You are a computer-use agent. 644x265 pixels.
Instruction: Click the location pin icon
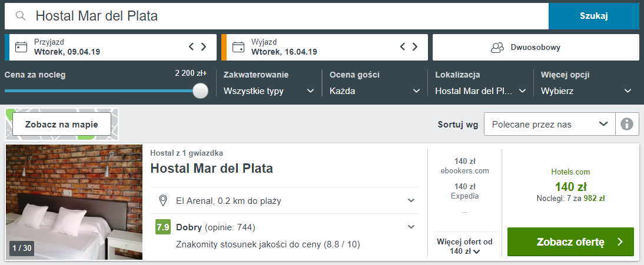point(163,201)
